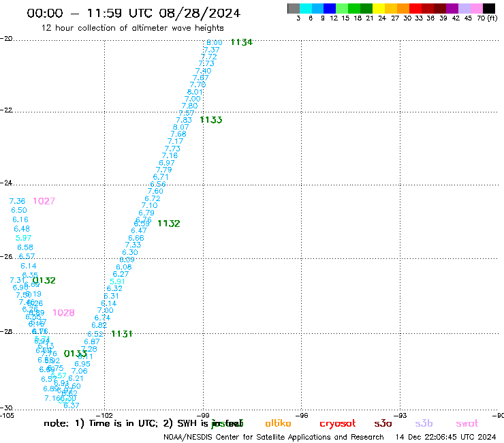Click the pink 1027 time stamp

point(44,201)
